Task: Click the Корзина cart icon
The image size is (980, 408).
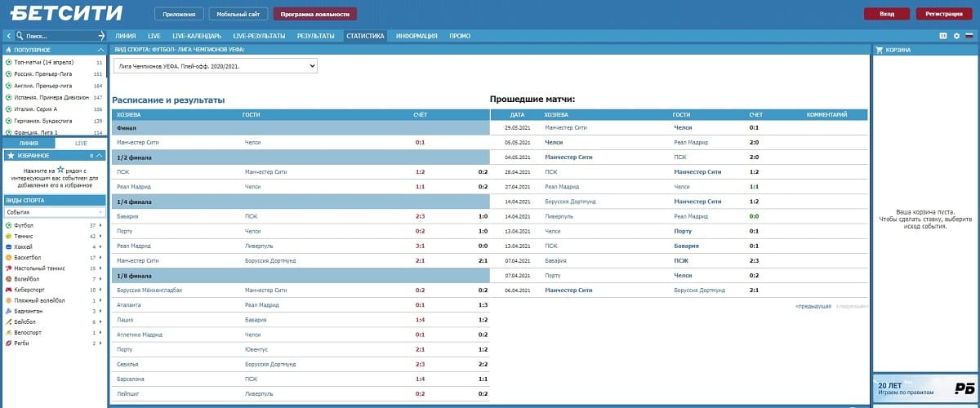Action: pyautogui.click(x=880, y=50)
